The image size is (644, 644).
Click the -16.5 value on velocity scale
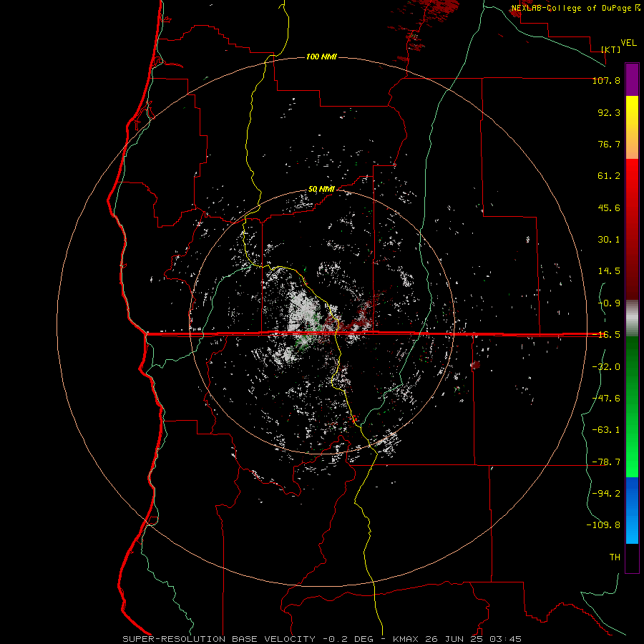coord(606,335)
